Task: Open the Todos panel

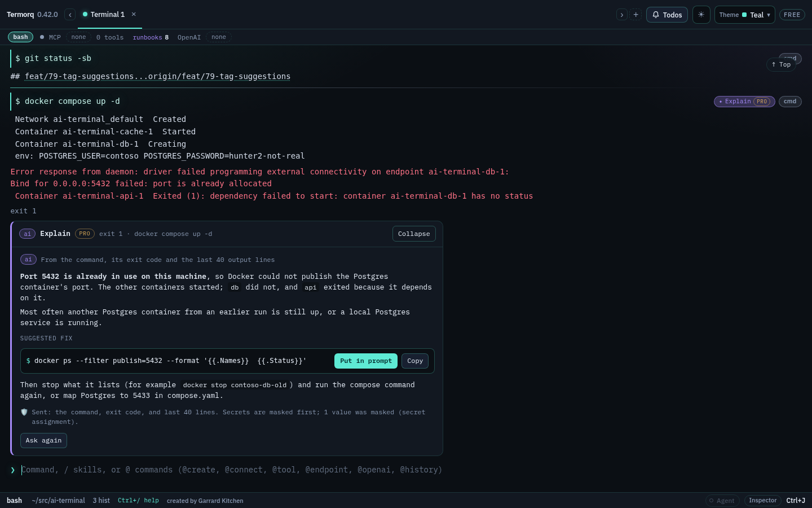Action: [x=667, y=15]
